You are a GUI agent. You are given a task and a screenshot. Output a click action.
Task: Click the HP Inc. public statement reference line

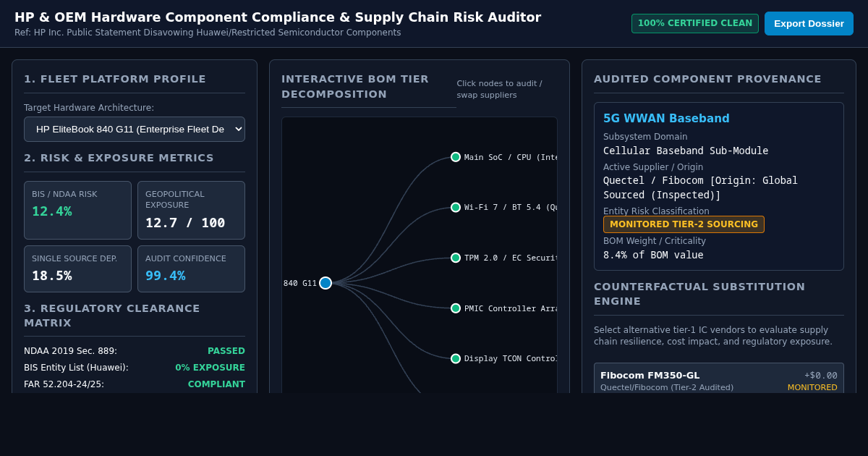pyautogui.click(x=208, y=33)
